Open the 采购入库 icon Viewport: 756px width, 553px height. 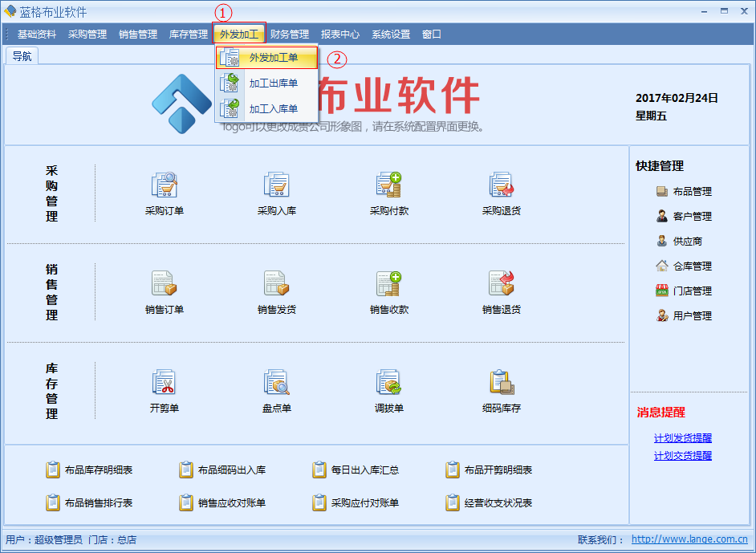point(277,185)
